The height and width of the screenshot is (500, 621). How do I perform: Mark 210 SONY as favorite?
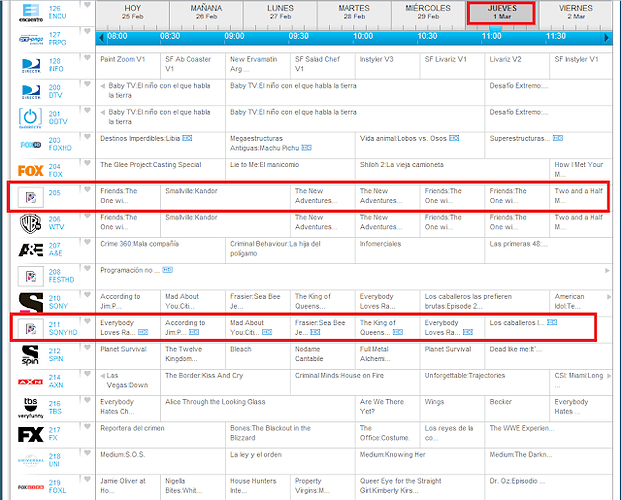pyautogui.click(x=87, y=292)
